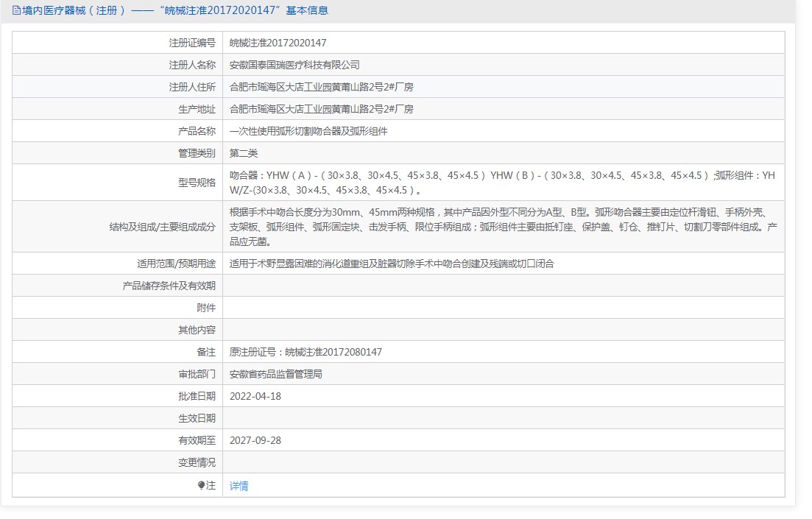
Task: Open the 详情 link
Action: (x=239, y=486)
